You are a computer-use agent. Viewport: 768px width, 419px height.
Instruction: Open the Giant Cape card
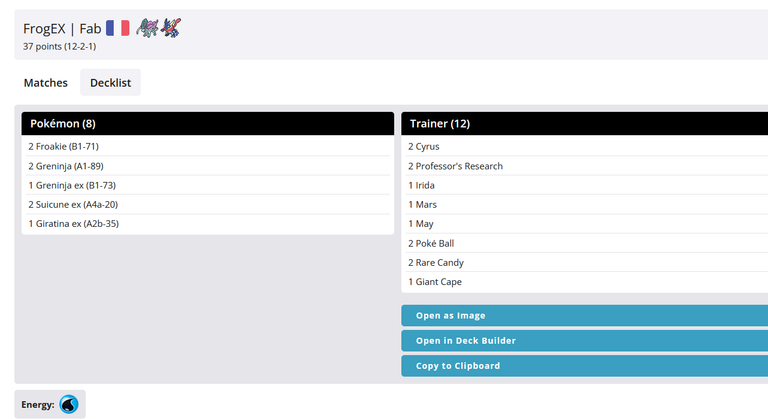pyautogui.click(x=435, y=282)
